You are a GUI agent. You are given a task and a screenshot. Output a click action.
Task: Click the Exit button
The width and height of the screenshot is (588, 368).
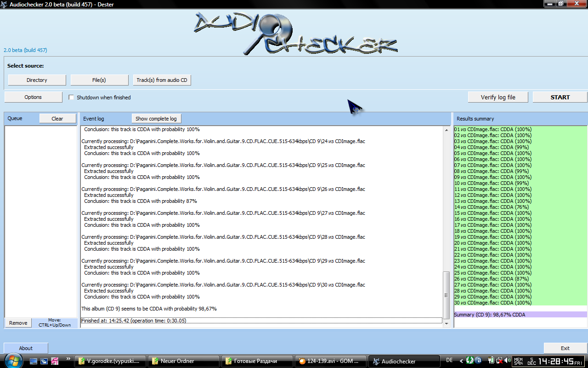click(565, 348)
